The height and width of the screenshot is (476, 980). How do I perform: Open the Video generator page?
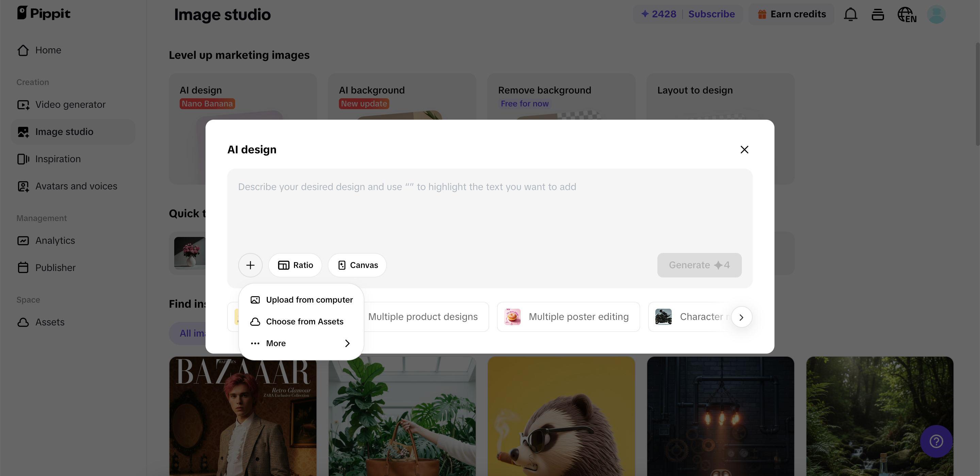pyautogui.click(x=70, y=105)
